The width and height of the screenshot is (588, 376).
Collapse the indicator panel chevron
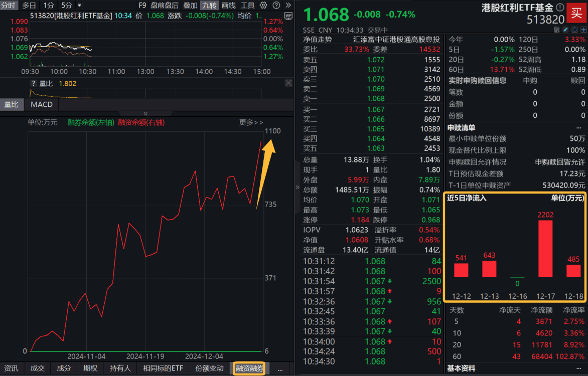(145, 113)
